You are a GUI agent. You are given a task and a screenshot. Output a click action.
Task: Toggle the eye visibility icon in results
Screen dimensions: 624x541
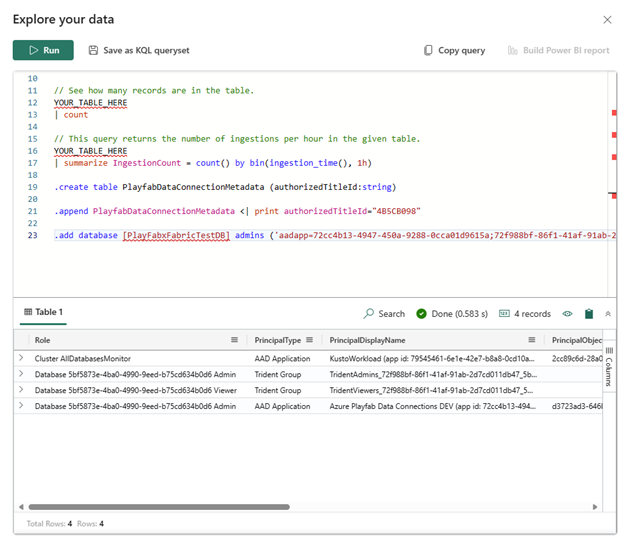click(x=567, y=314)
